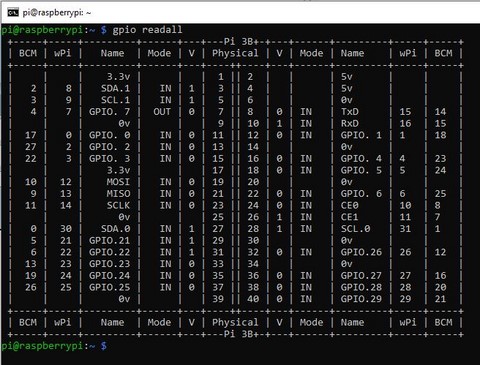The width and height of the screenshot is (480, 365).
Task: Click physical pin number 34
Action: 253,264
